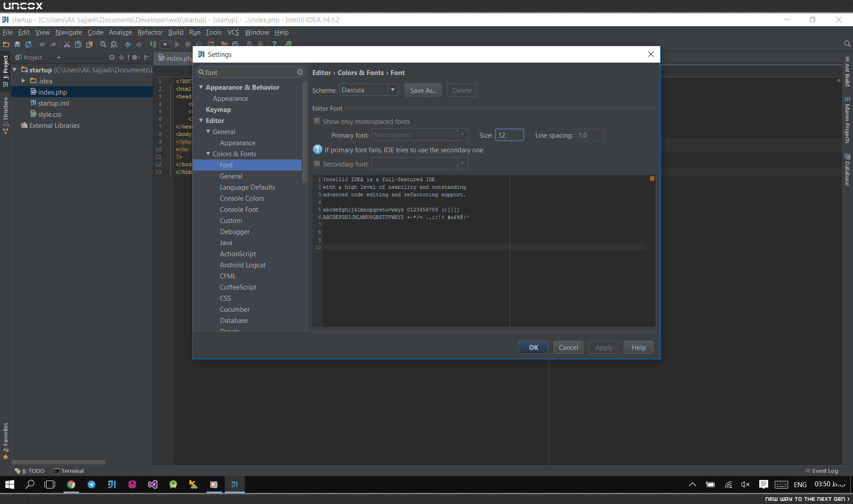The image size is (853, 504).
Task: Open Visual Studio from the taskbar
Action: tap(153, 484)
